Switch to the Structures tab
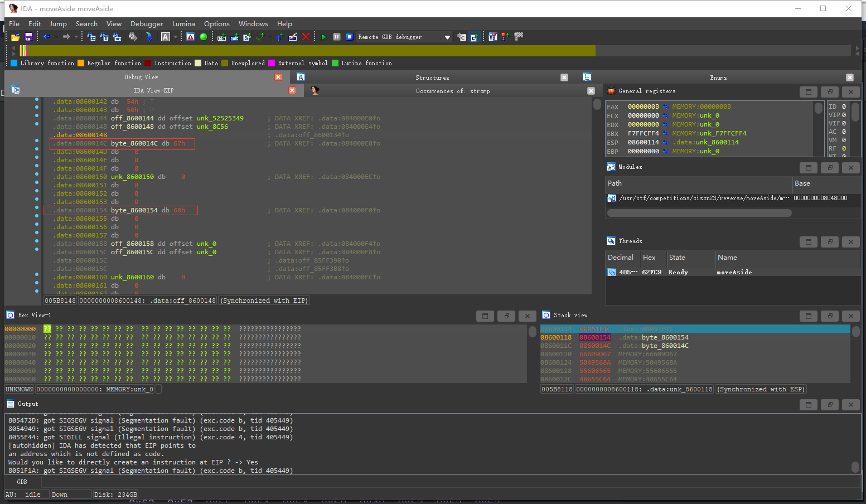Screen dimensions: 866x504 click(x=432, y=77)
